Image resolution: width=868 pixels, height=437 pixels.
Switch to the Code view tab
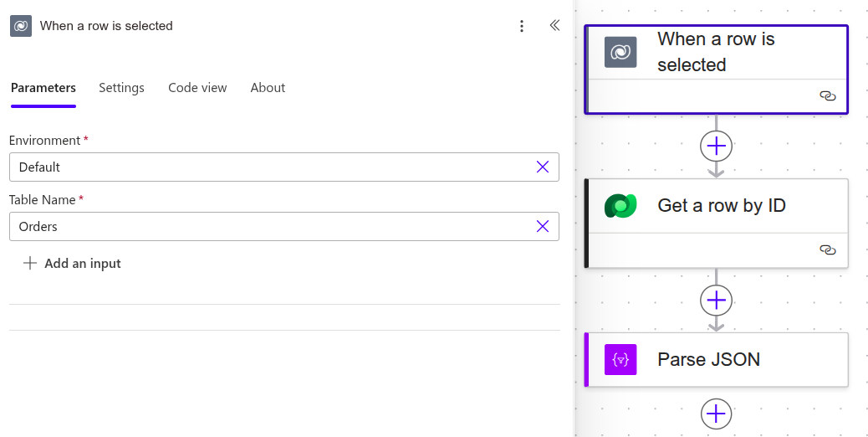click(197, 88)
